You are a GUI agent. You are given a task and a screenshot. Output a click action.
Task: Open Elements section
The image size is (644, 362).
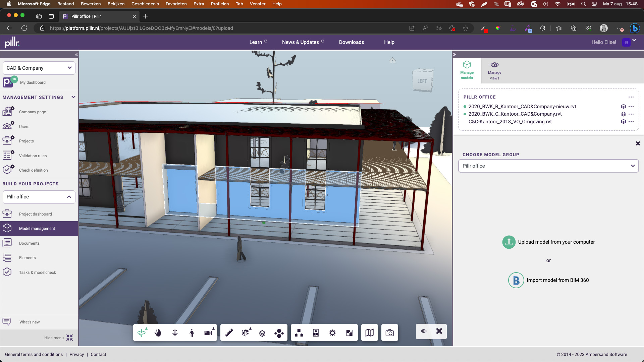click(x=28, y=258)
